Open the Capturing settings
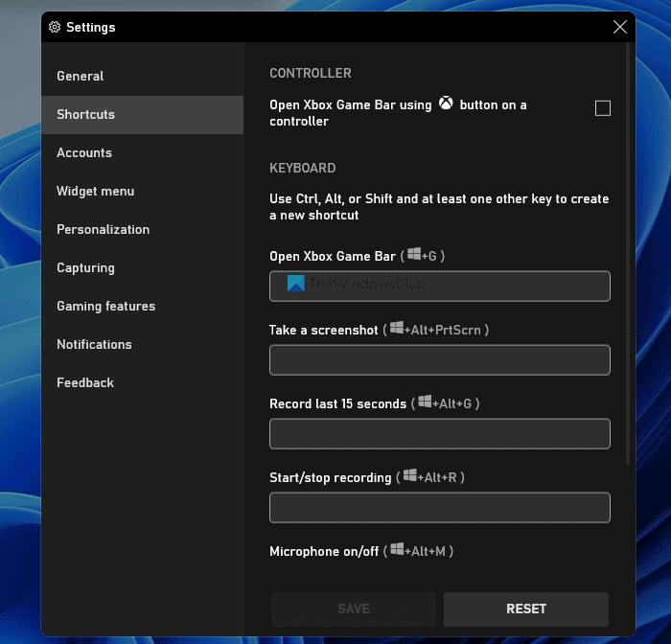671x644 pixels. [143, 268]
